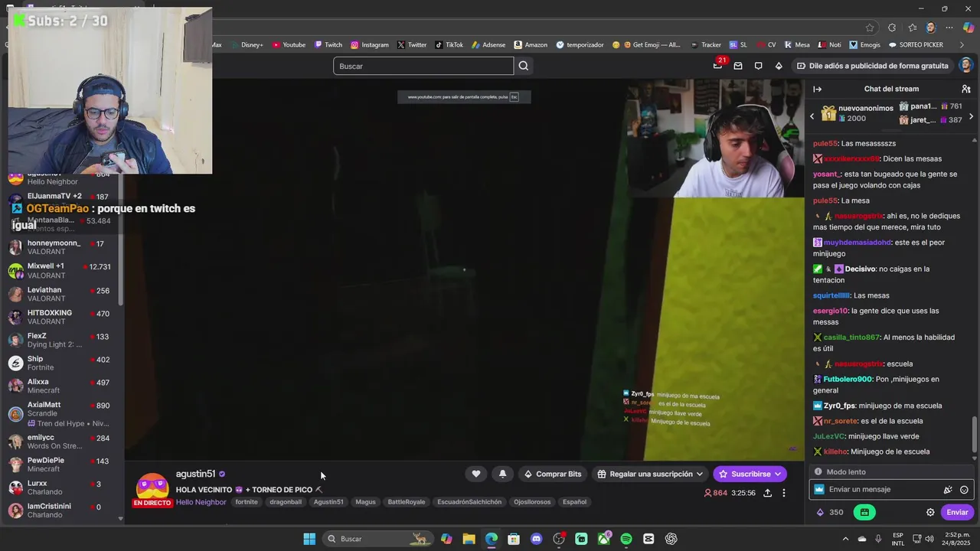The width and height of the screenshot is (980, 551).
Task: Toggle the notification bell for agustin51
Action: (502, 474)
